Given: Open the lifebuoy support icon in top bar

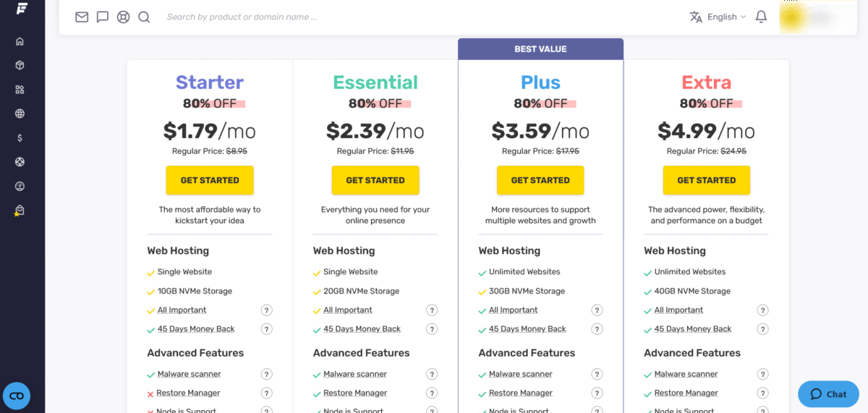Looking at the screenshot, I should point(123,17).
